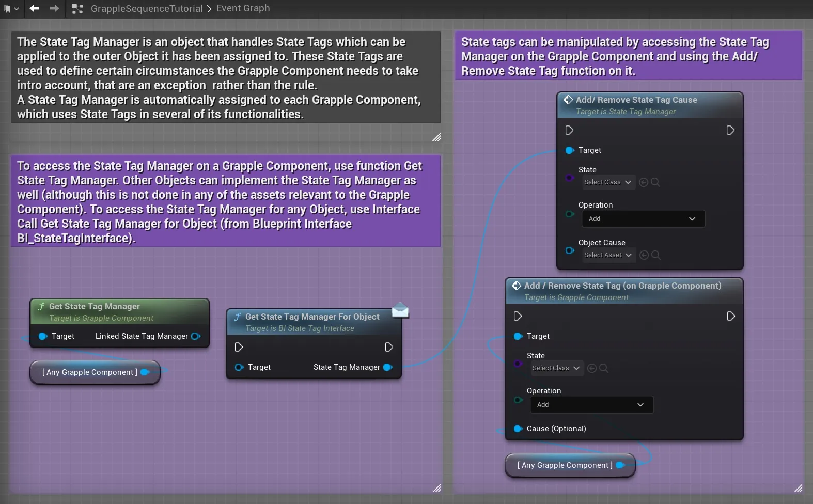Click the forward navigation arrow

point(54,8)
